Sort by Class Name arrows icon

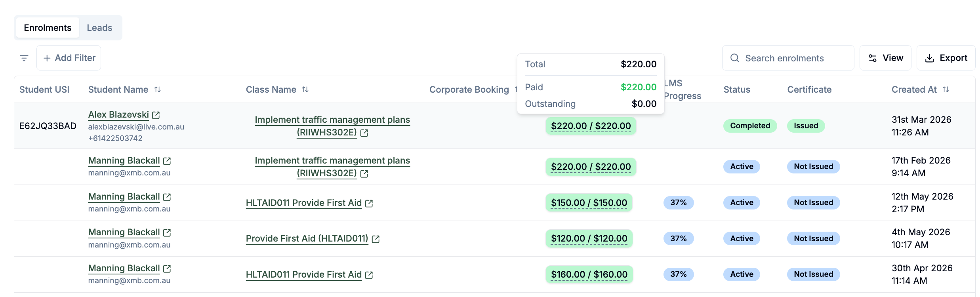coord(305,89)
